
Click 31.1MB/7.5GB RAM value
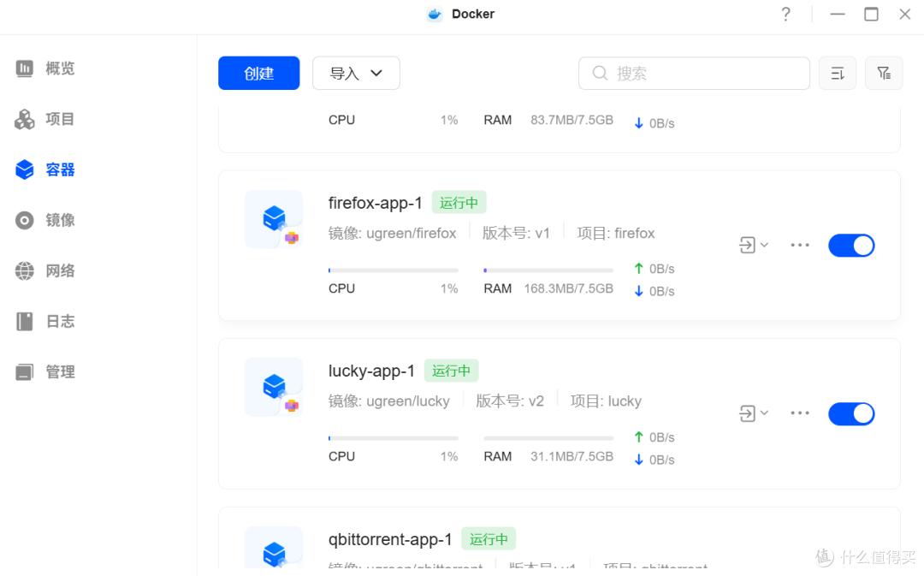572,457
